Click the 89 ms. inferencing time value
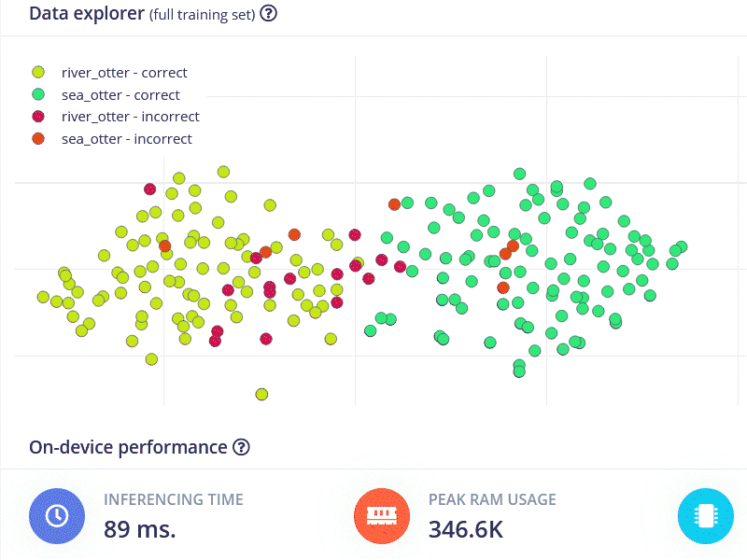 (139, 529)
